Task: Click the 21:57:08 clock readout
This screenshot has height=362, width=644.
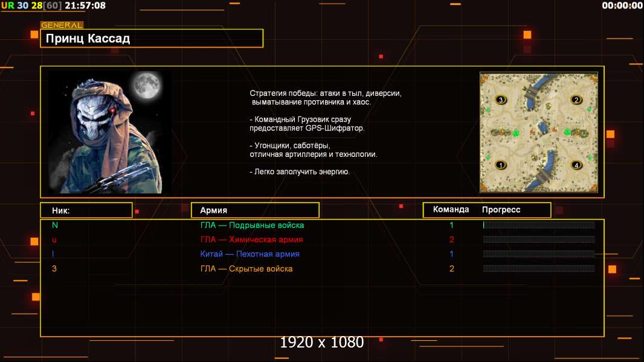Action: click(85, 5)
